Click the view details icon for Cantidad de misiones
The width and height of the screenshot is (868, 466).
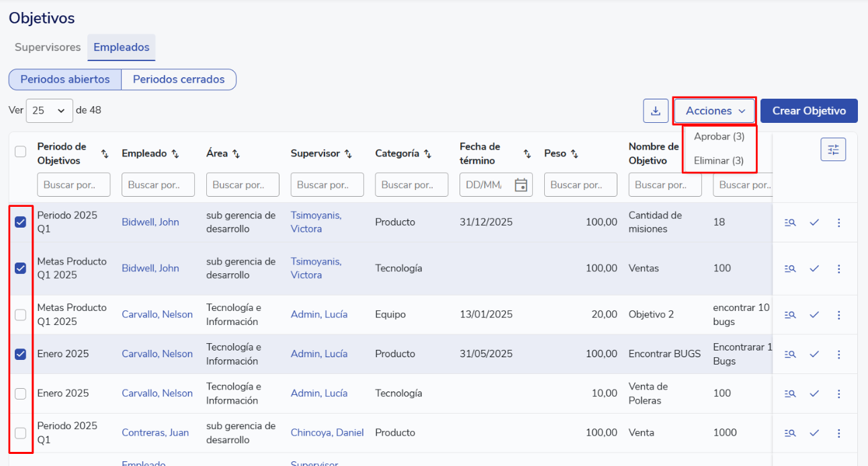coord(790,223)
